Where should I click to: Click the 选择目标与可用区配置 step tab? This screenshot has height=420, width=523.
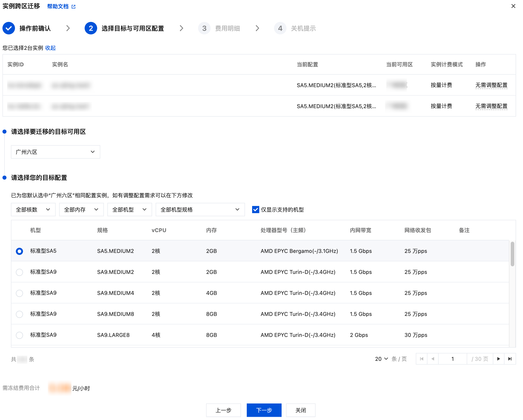[x=132, y=28]
